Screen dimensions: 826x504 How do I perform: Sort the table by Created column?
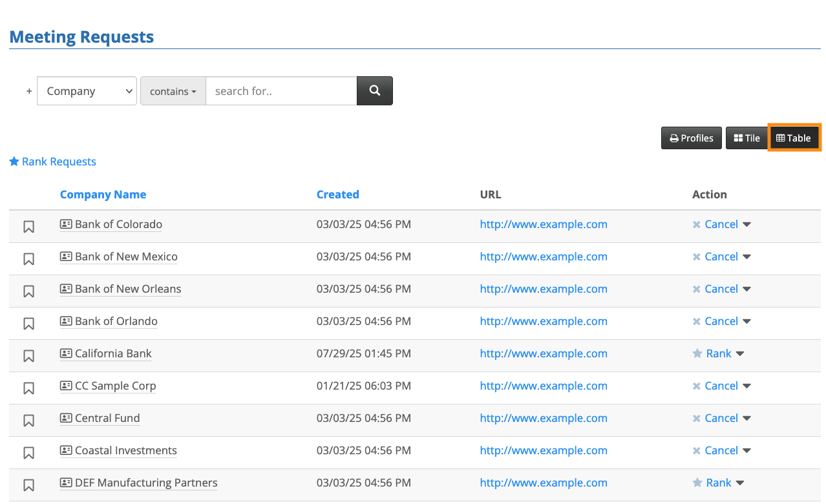(337, 194)
